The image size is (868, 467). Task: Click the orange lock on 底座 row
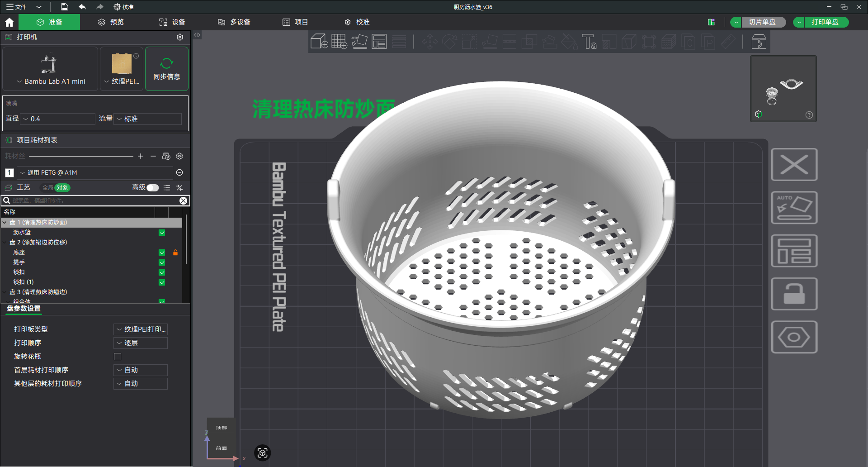(175, 253)
